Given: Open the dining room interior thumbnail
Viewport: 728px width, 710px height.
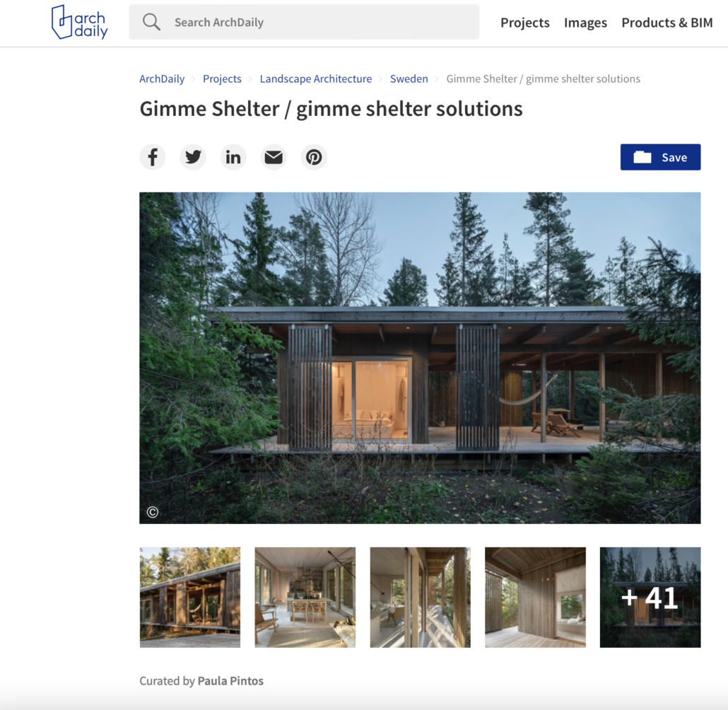Looking at the screenshot, I should (305, 598).
